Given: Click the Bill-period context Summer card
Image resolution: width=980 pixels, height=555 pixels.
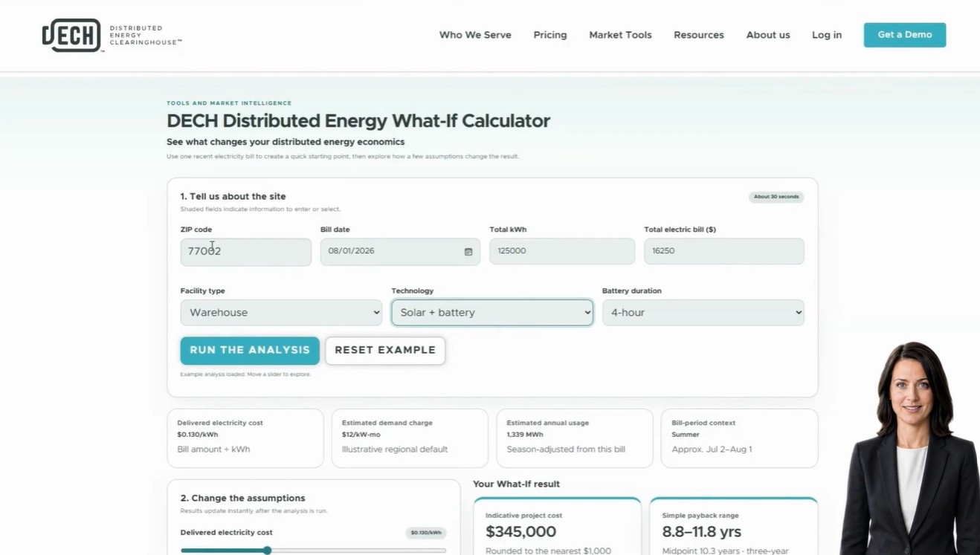Looking at the screenshot, I should click(x=740, y=438).
